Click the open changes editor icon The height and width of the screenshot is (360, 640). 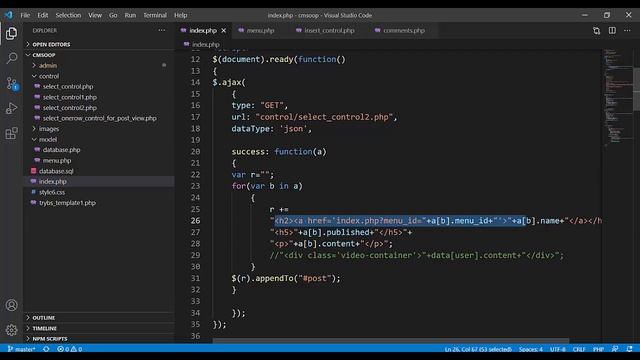click(x=596, y=31)
